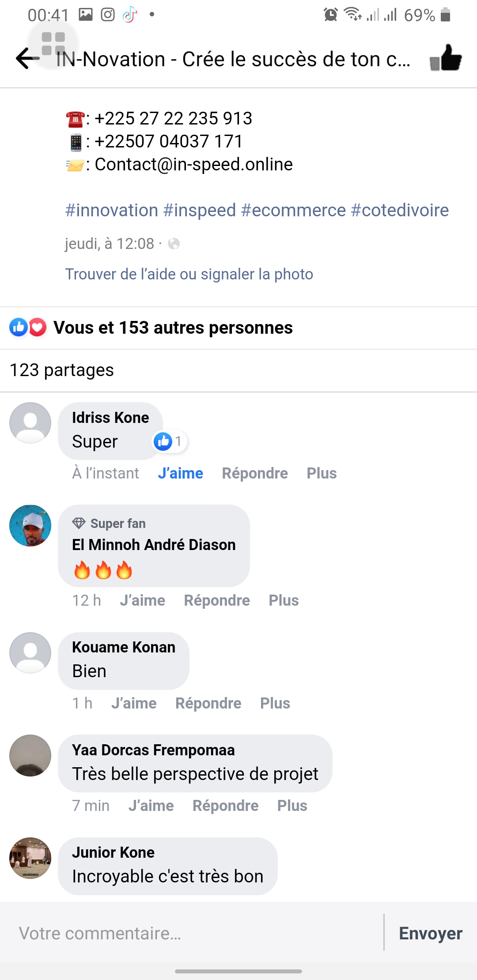The width and height of the screenshot is (477, 980).
Task: Reply to Yaa Dorcas Frempomaa's comment
Action: coord(225,806)
